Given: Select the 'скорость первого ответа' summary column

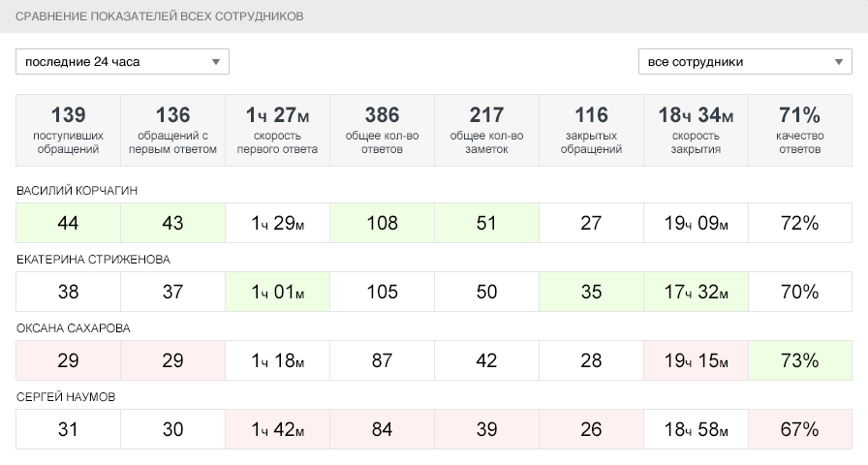Looking at the screenshot, I should point(277,130).
